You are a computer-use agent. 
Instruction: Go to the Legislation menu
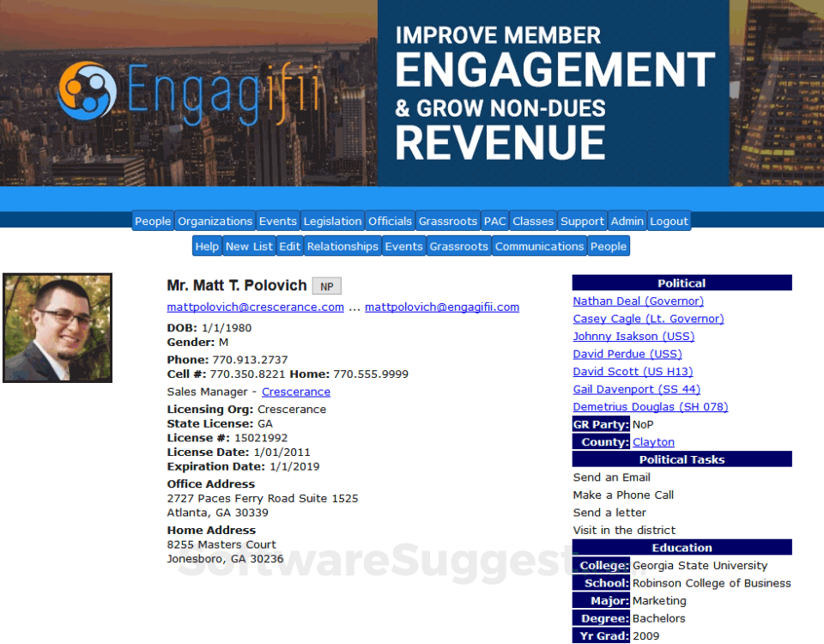tap(333, 221)
